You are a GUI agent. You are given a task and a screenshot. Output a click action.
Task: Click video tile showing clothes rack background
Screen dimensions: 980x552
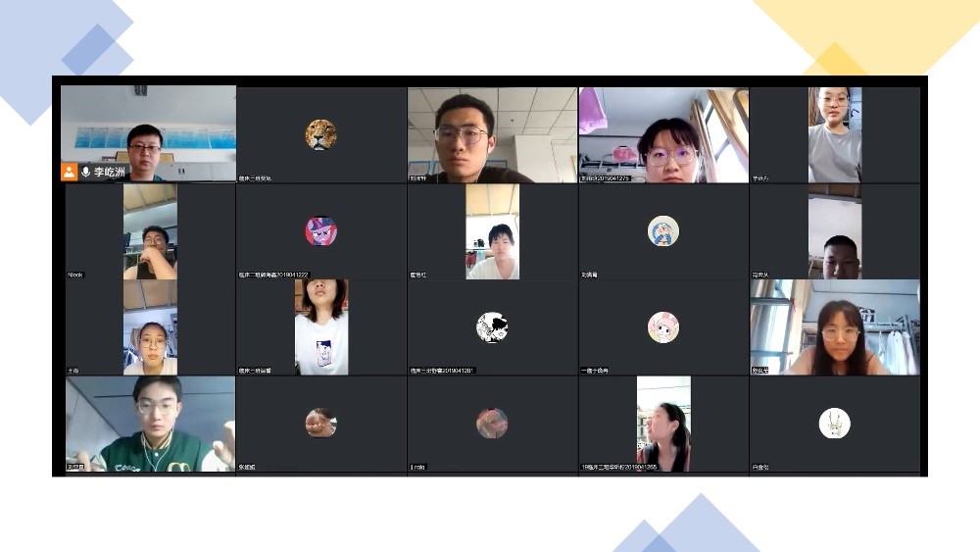pyautogui.click(x=835, y=326)
